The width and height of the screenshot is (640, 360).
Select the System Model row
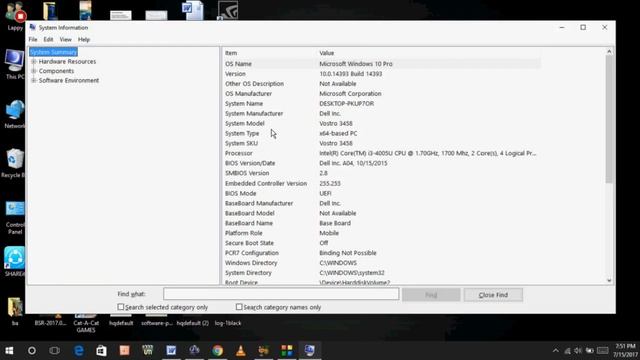[x=382, y=123]
